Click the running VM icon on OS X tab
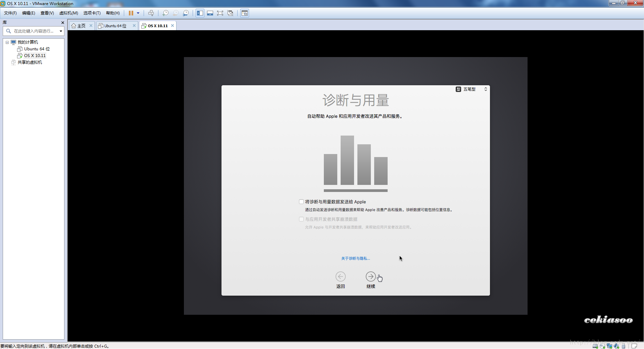Image resolution: width=644 pixels, height=349 pixels. (x=144, y=26)
